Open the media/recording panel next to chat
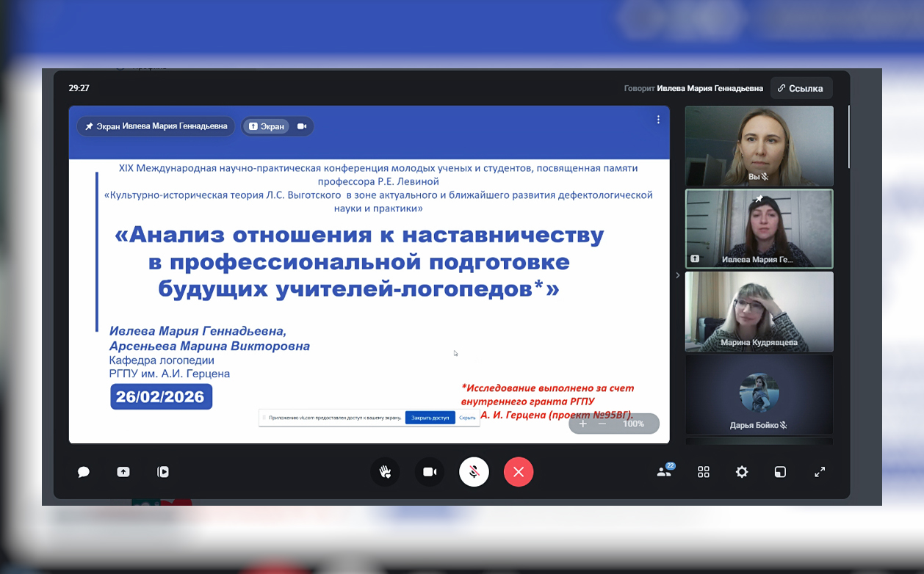The height and width of the screenshot is (574, 924). [x=163, y=472]
